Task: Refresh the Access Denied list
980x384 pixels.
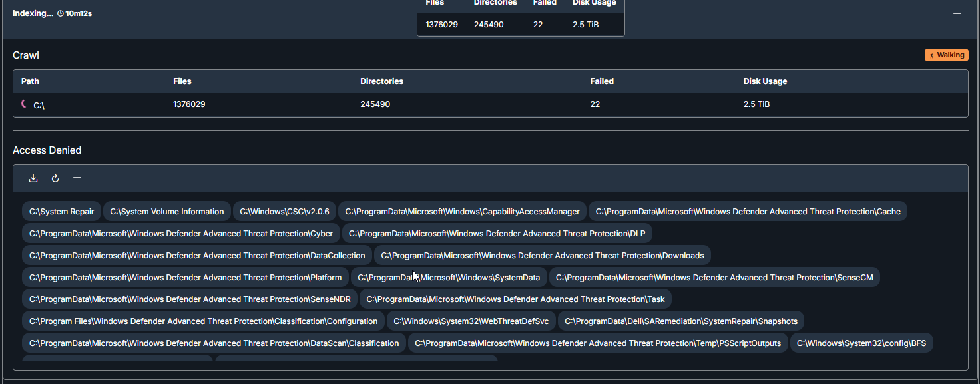Action: coord(55,178)
